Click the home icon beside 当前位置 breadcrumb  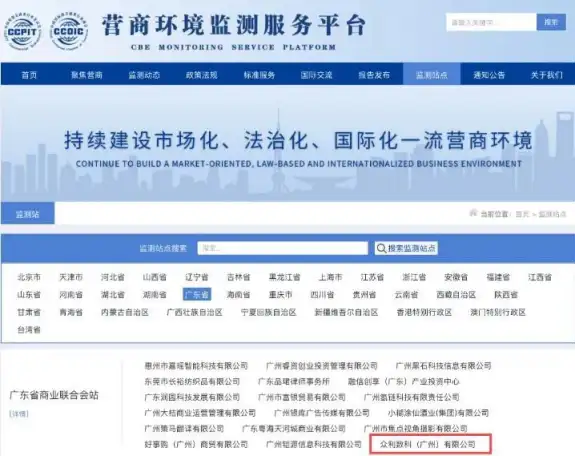point(473,213)
